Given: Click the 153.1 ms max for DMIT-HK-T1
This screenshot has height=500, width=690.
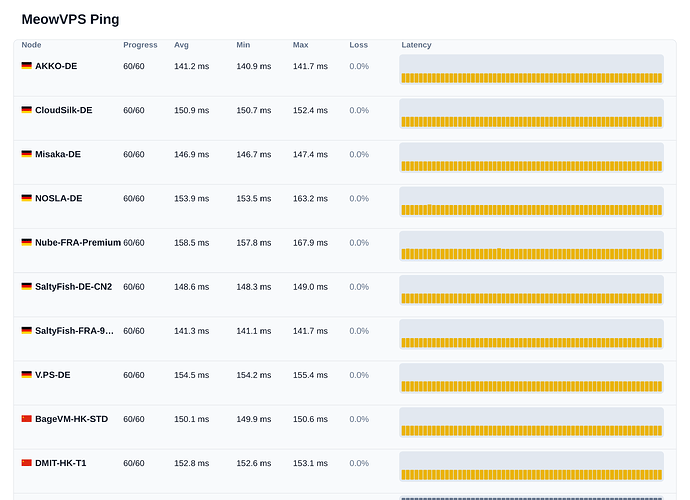Looking at the screenshot, I should coord(310,463).
